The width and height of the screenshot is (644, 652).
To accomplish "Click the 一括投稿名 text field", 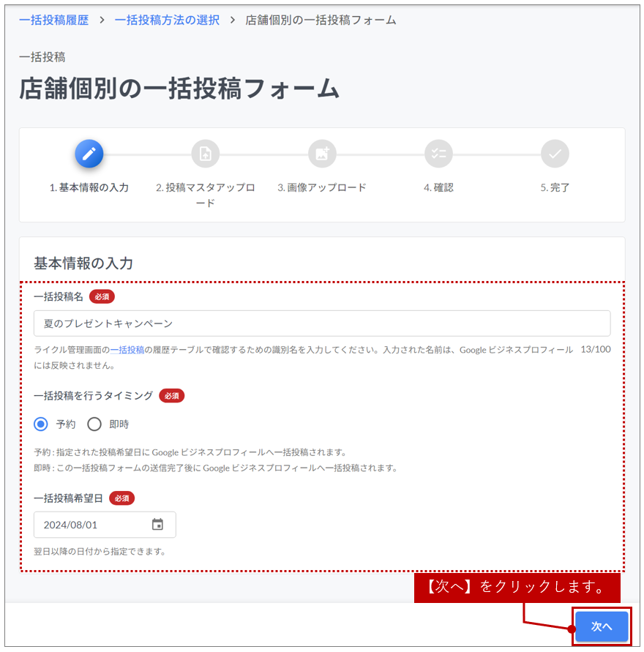I will click(x=322, y=323).
